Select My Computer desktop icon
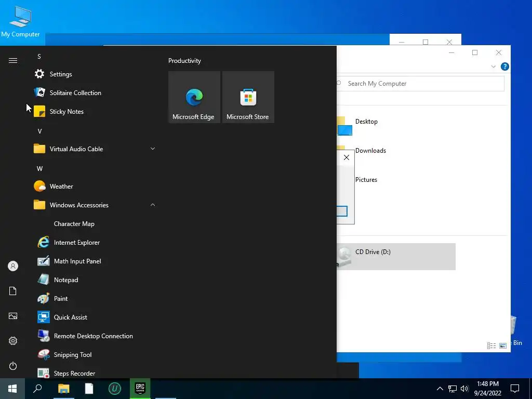532x399 pixels. coord(20,22)
